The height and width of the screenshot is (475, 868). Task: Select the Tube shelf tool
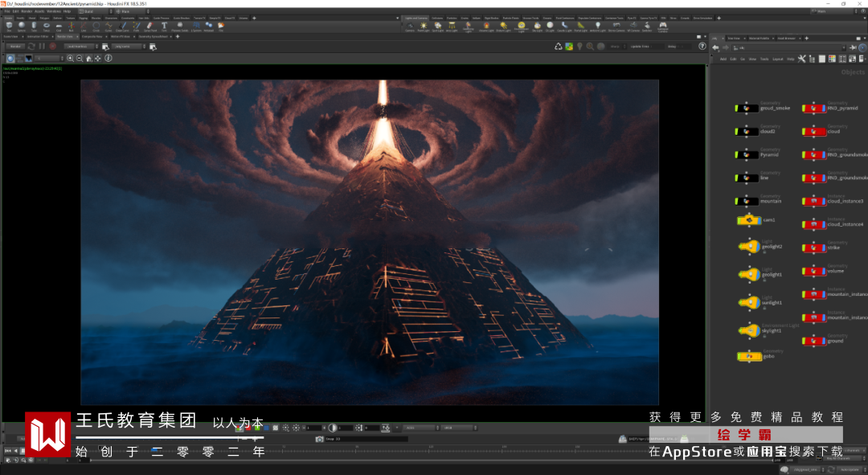point(35,26)
